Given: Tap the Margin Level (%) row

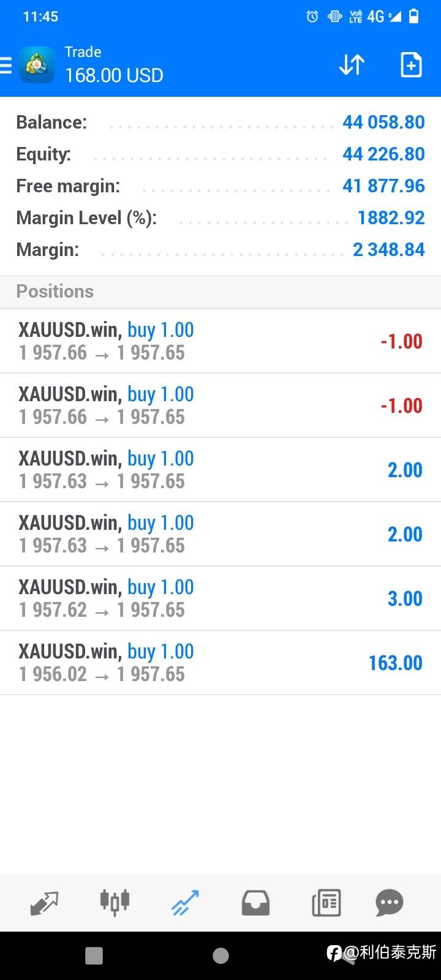Looking at the screenshot, I should click(x=221, y=218).
